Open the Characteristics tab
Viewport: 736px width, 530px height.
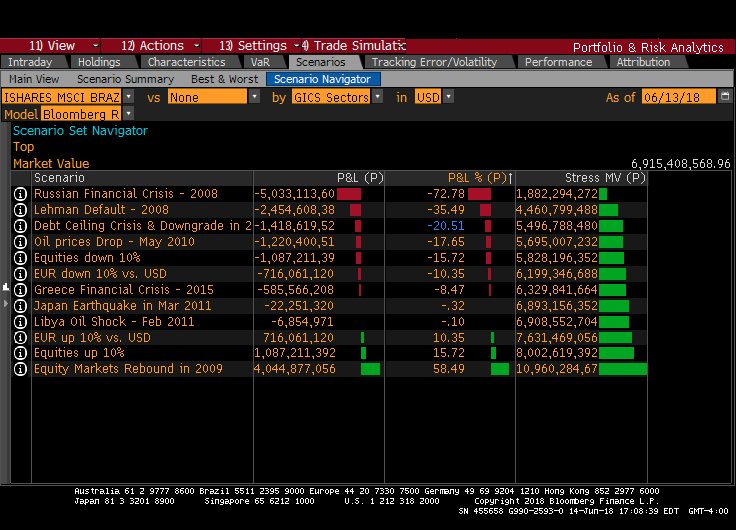click(x=187, y=62)
